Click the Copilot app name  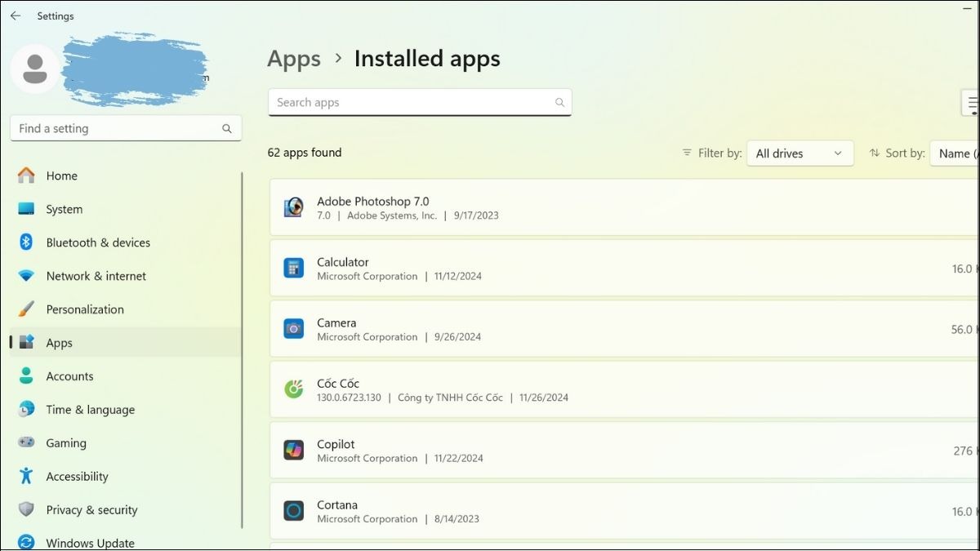click(x=336, y=445)
